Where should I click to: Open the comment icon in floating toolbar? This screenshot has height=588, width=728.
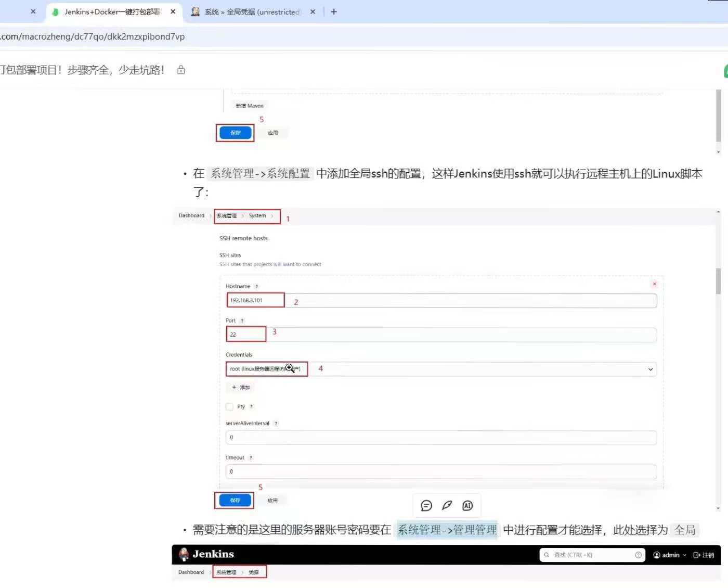click(426, 506)
